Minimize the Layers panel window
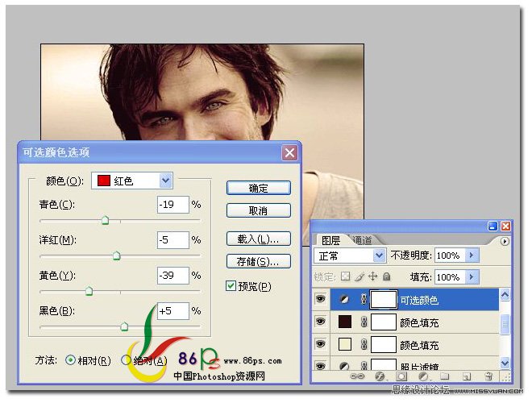The height and width of the screenshot is (403, 532). 493,226
